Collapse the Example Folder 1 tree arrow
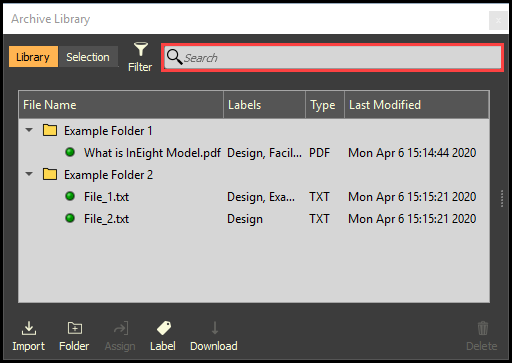 (29, 130)
